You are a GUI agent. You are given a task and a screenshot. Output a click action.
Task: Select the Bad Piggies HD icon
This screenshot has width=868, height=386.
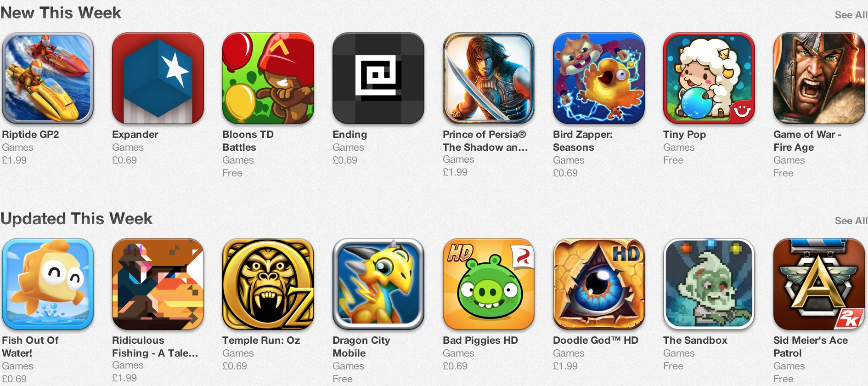(489, 284)
